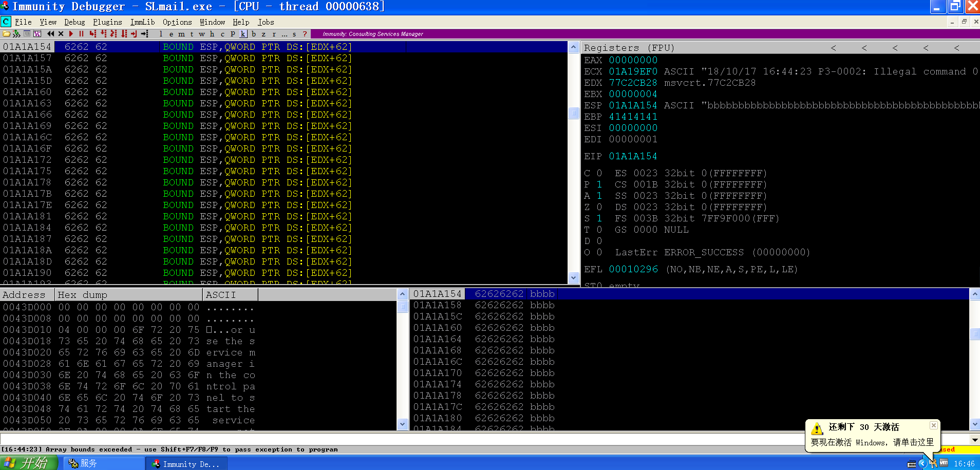The width and height of the screenshot is (980, 470).
Task: Show Threads with the 't' button
Action: pyautogui.click(x=192, y=34)
